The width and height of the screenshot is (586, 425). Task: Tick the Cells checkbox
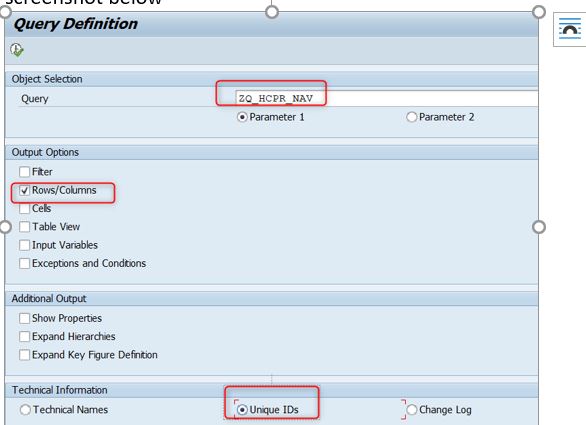tap(24, 208)
